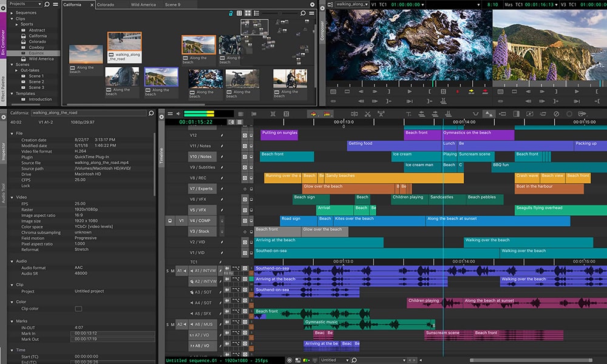The width and height of the screenshot is (607, 364).
Task: Click the red record marker button under source monitor
Action: (x=458, y=92)
